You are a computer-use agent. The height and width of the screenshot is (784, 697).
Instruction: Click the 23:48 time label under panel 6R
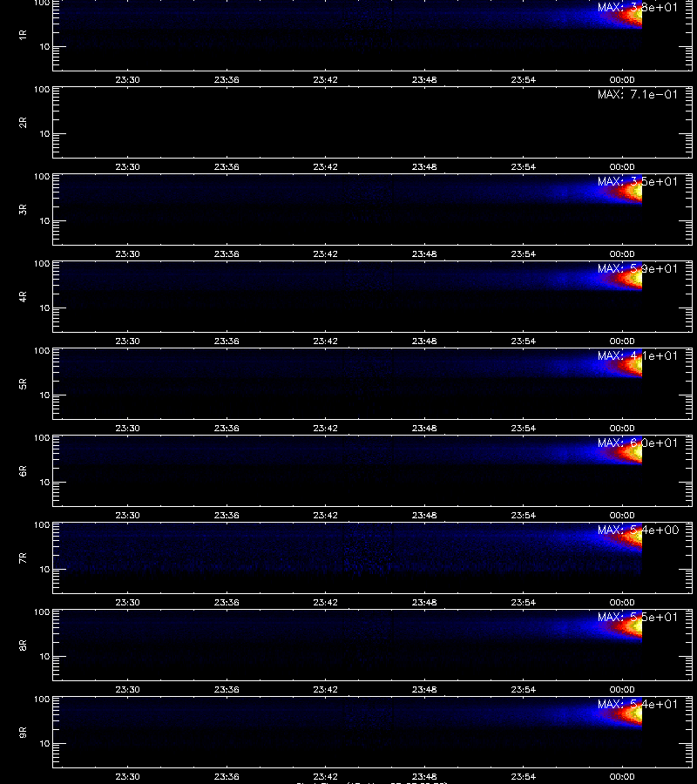pyautogui.click(x=424, y=515)
